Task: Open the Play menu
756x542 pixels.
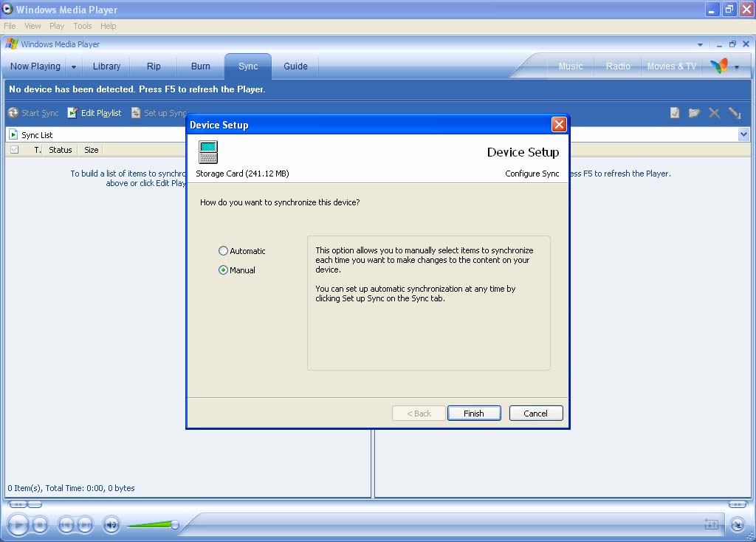Action: (x=57, y=26)
